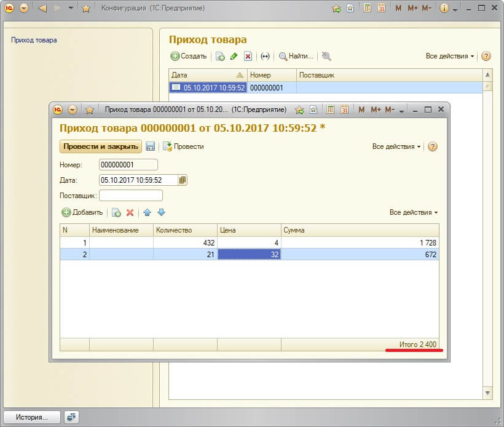Click M+ memory button in main window

coord(412,9)
